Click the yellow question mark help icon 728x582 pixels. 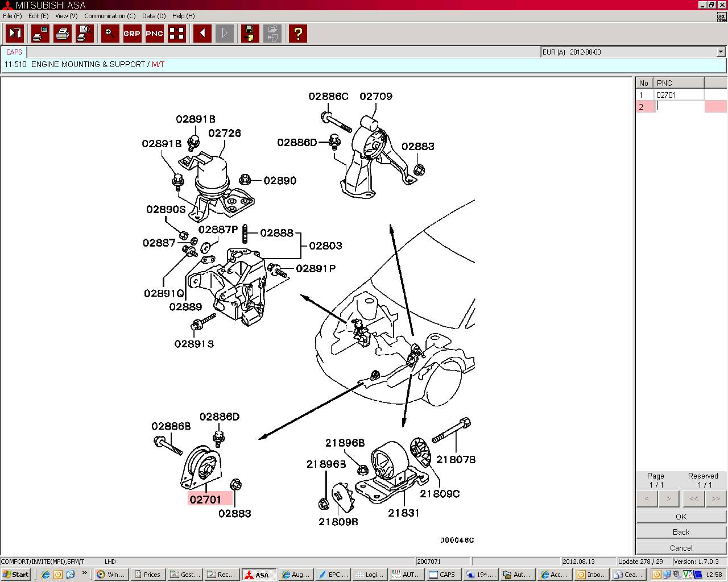point(298,34)
